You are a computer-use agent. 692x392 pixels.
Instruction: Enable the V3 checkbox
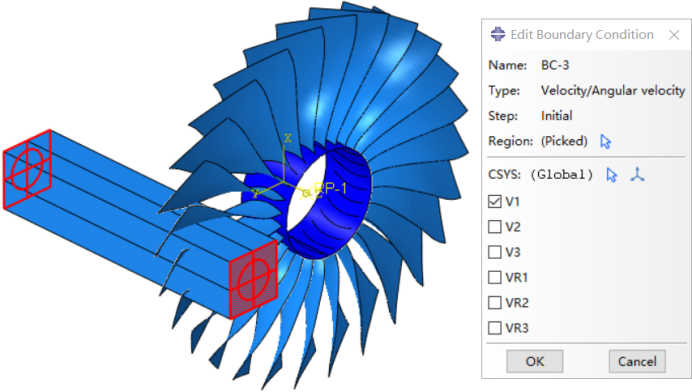click(x=495, y=252)
